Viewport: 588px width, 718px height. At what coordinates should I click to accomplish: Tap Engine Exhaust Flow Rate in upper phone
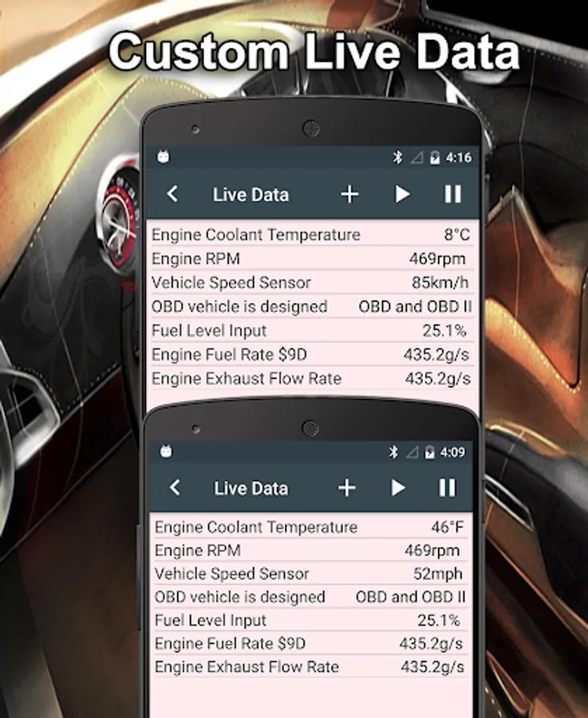312,379
